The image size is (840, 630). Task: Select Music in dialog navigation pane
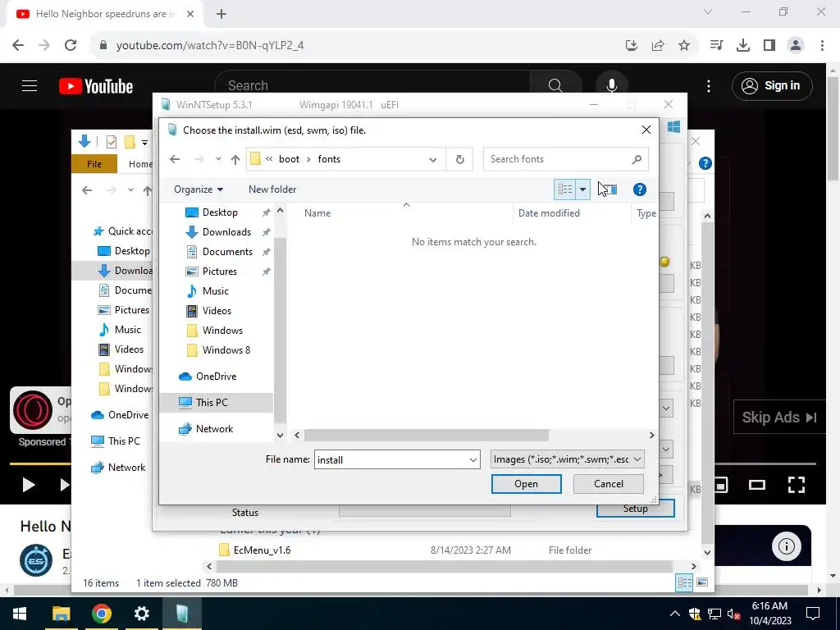point(216,291)
